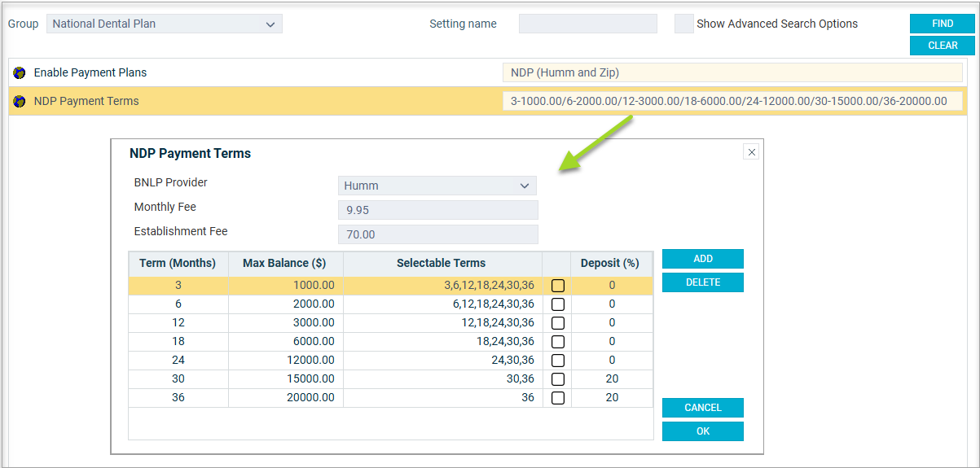Click the Establishment Fee field showing 70.00
Screen dimensions: 980x468
pos(438,234)
